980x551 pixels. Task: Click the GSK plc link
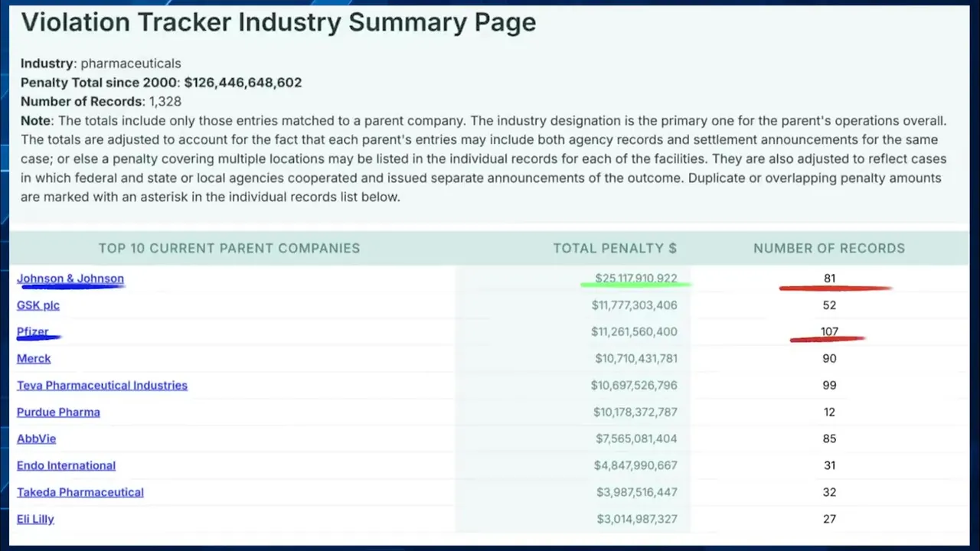point(38,305)
